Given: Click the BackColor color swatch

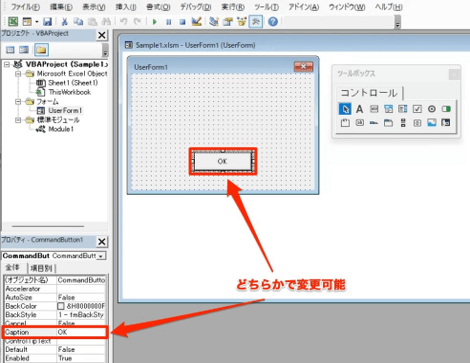Looking at the screenshot, I should (61, 306).
